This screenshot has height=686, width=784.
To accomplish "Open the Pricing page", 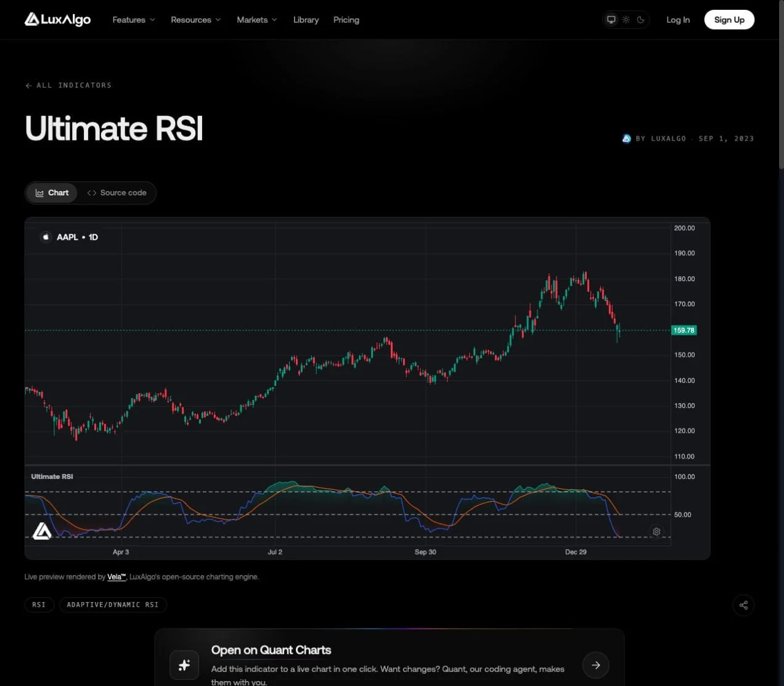I will point(346,20).
